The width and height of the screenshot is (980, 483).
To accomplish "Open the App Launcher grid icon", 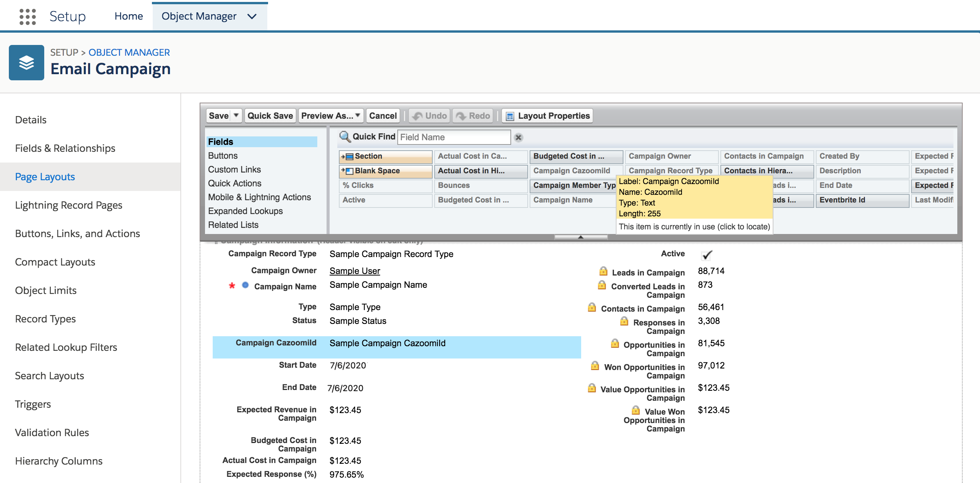I will click(x=27, y=17).
